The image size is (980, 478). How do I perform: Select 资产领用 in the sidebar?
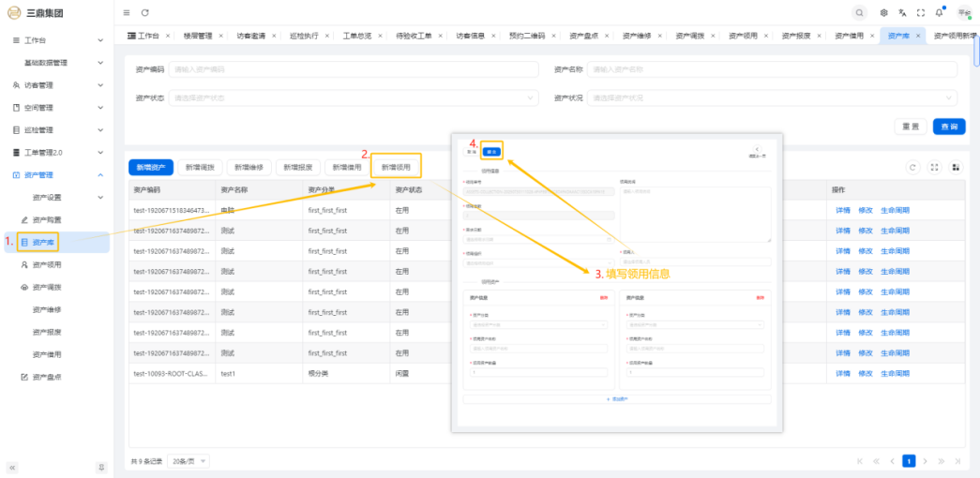coord(46,265)
